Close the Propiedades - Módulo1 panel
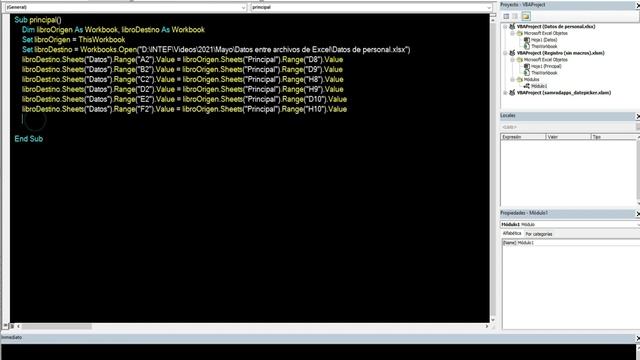640x360 pixels. (638, 213)
